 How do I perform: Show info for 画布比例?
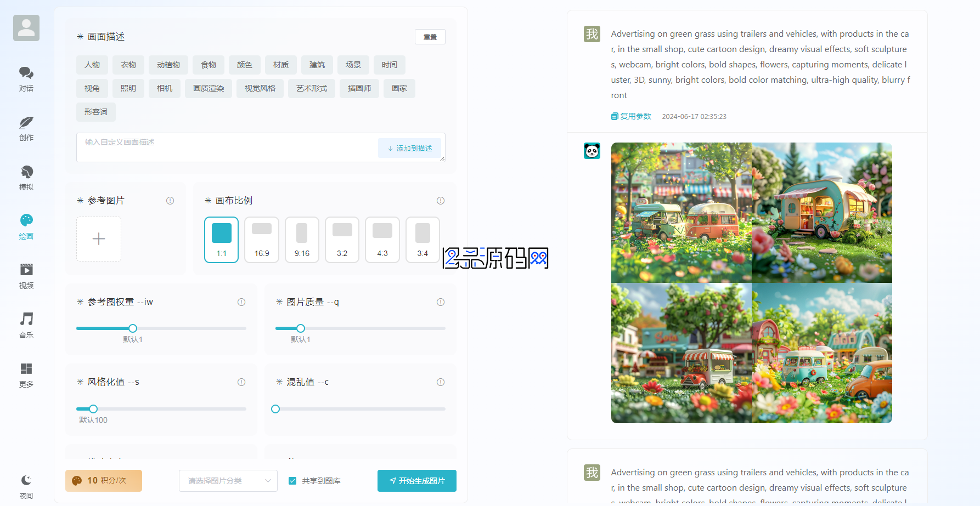441,201
